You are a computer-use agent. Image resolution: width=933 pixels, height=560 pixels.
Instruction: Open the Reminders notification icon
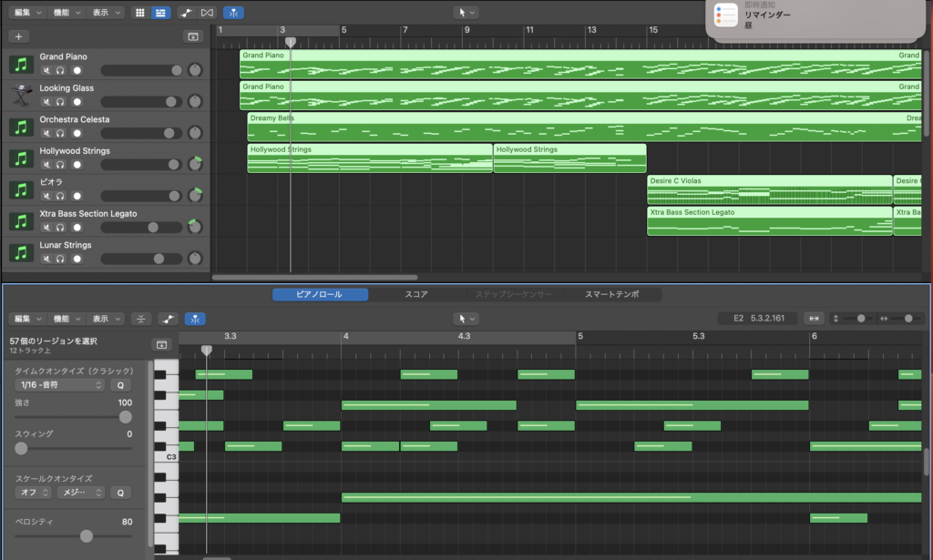pos(725,15)
